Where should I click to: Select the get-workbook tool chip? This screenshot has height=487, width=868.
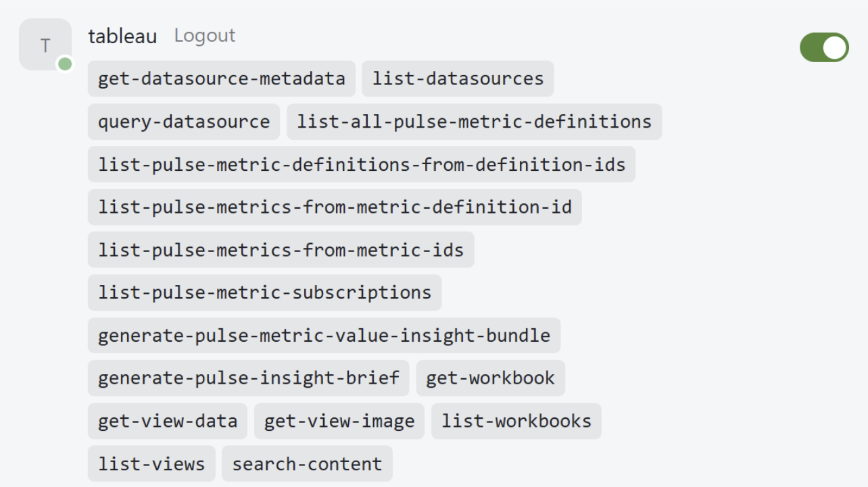(490, 378)
